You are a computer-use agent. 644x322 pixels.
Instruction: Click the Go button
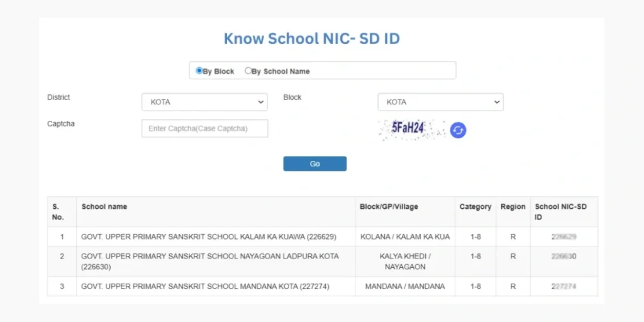315,164
